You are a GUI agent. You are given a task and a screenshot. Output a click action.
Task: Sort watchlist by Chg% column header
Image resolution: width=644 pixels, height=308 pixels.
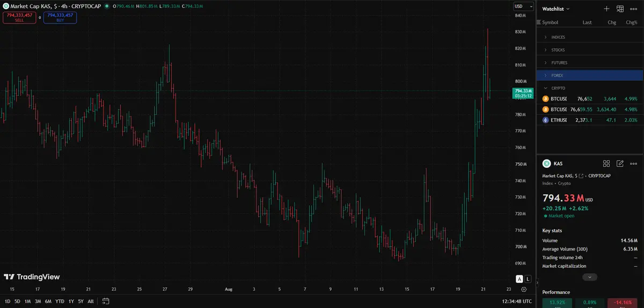tap(632, 23)
